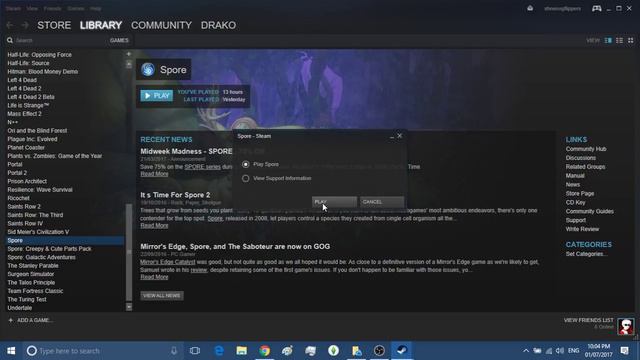Click Set Categories link
This screenshot has width=640, height=360.
point(586,254)
